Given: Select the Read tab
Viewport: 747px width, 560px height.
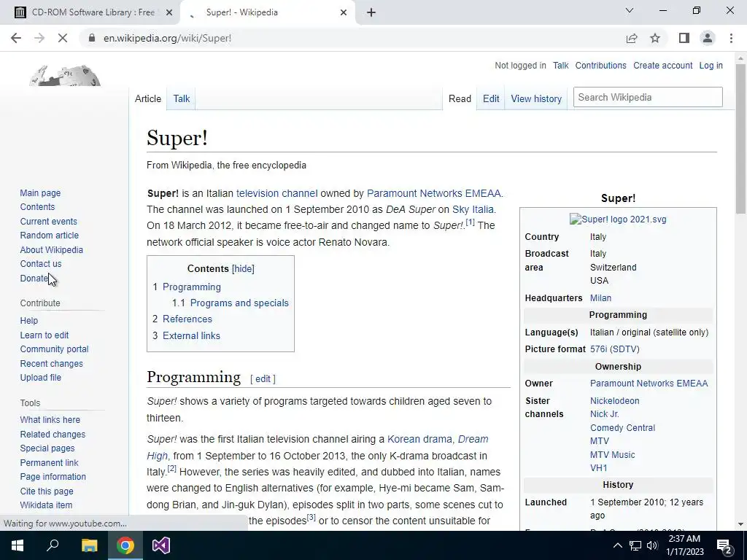Looking at the screenshot, I should pyautogui.click(x=460, y=98).
